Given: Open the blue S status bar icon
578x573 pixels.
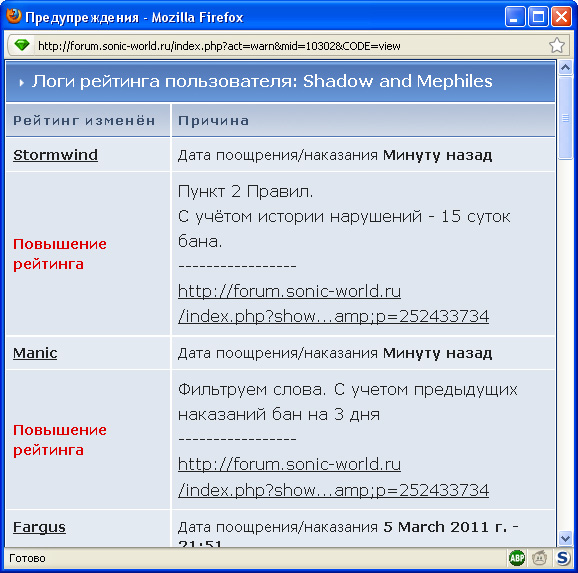Looking at the screenshot, I should [563, 558].
